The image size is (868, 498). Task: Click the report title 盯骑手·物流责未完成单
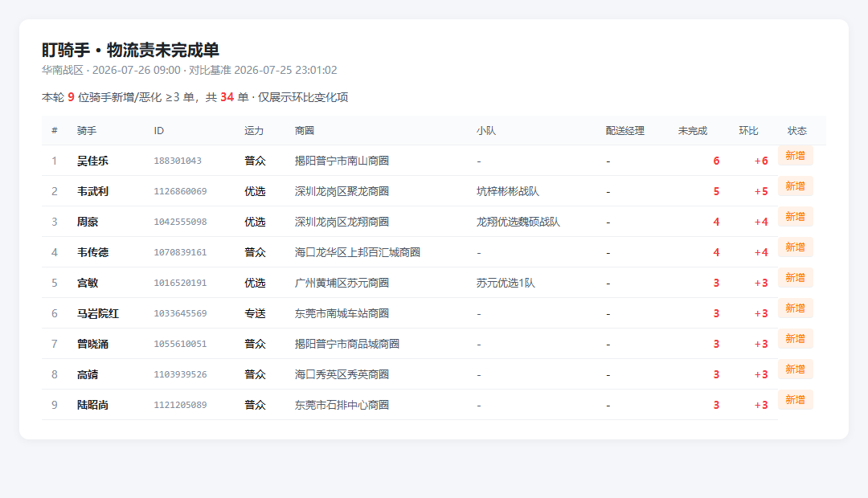tap(131, 50)
